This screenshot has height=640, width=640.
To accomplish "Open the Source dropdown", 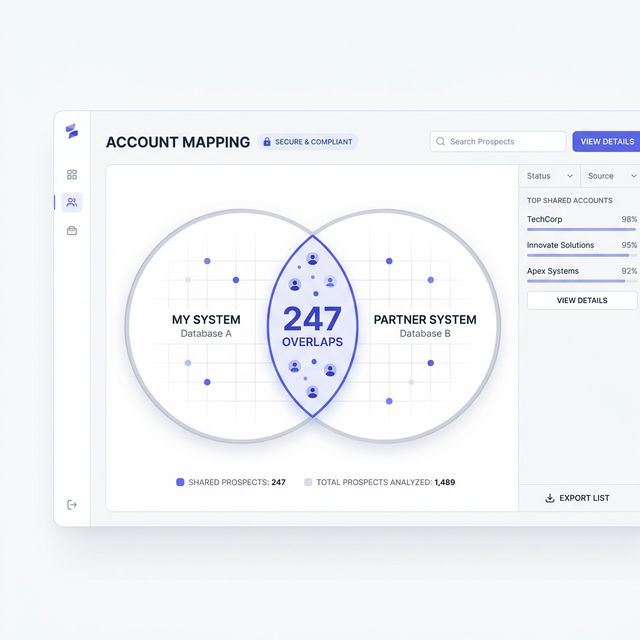I will (x=611, y=176).
